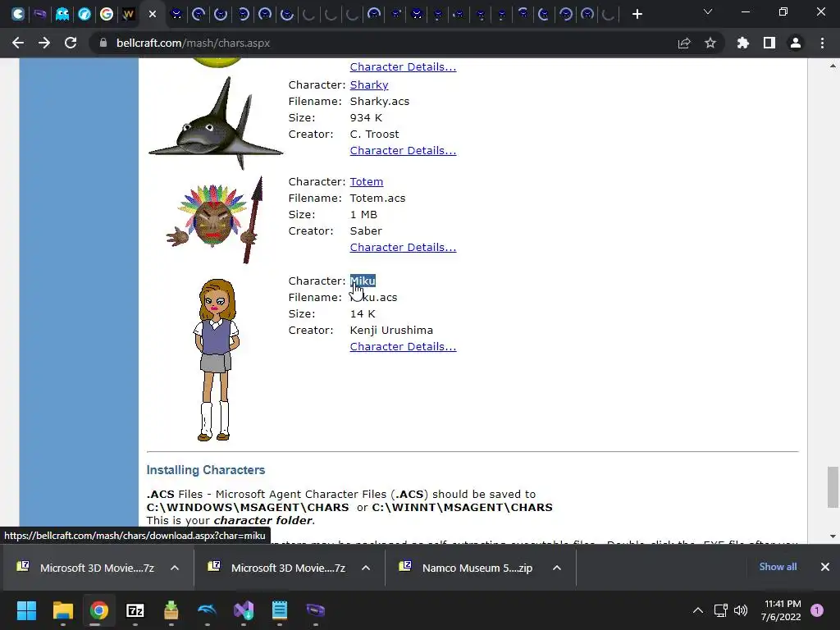Switch to the purple handheld console tab
Screen dimensions: 840x630
coord(40,14)
